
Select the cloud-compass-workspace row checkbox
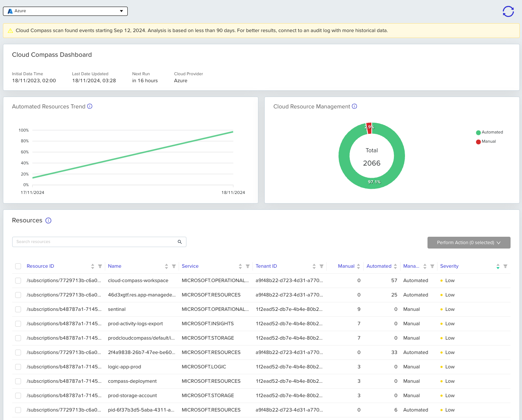point(18,281)
